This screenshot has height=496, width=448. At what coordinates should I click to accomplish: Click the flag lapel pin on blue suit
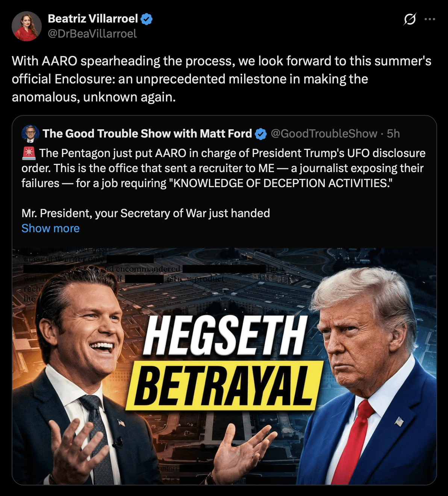tap(399, 421)
